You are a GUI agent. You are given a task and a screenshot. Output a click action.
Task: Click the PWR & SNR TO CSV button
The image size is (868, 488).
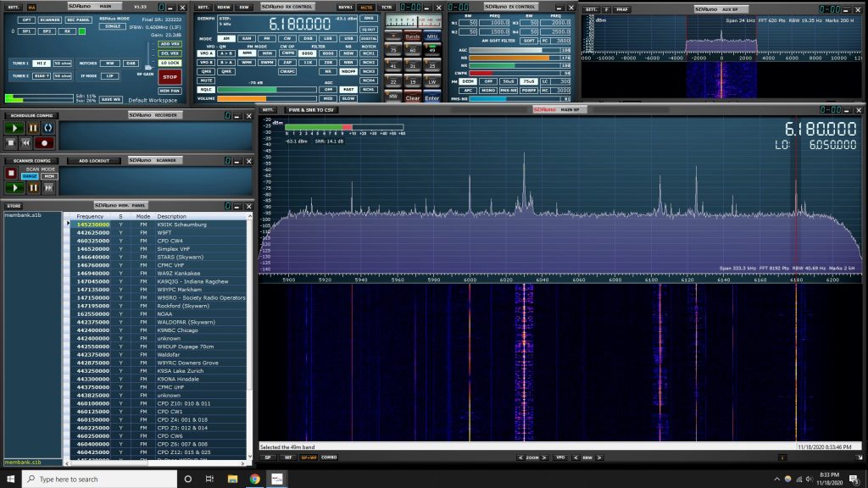(x=310, y=109)
